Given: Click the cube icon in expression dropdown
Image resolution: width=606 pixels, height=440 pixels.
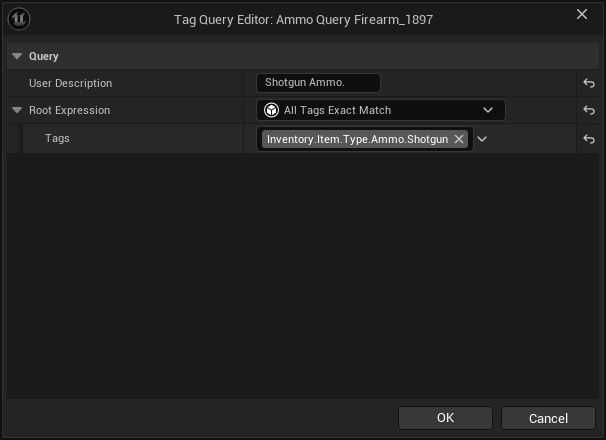Looking at the screenshot, I should (x=271, y=110).
